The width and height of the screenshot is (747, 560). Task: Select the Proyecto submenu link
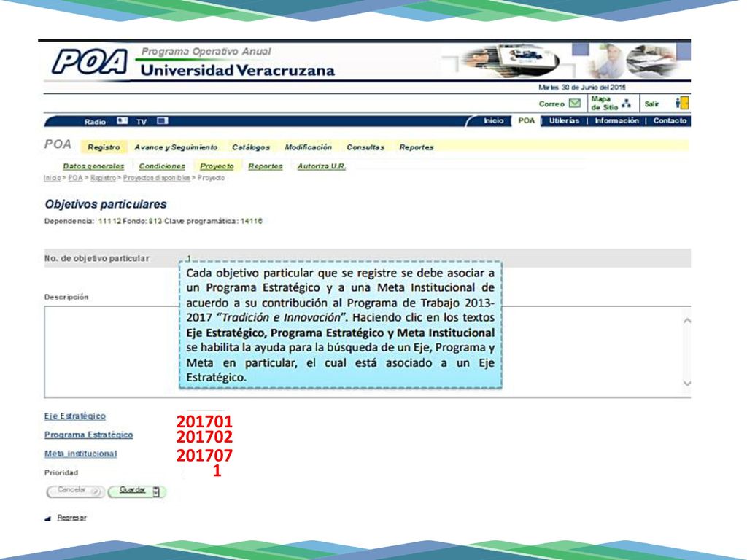click(217, 166)
